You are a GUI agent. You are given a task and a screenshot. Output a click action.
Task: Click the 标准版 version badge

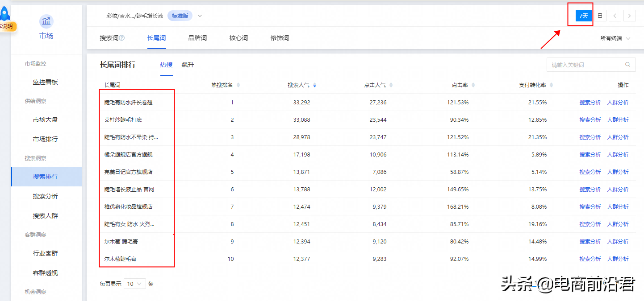coord(180,16)
